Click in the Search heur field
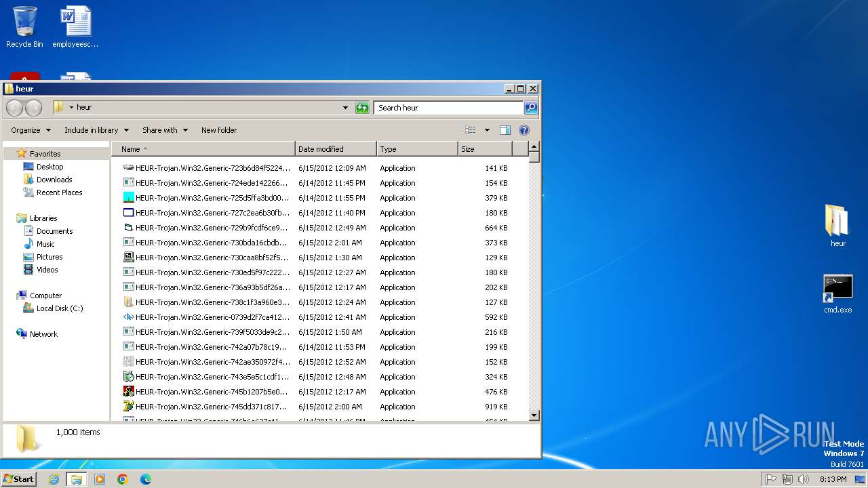Screen dimensions: 868x488 click(x=448, y=108)
